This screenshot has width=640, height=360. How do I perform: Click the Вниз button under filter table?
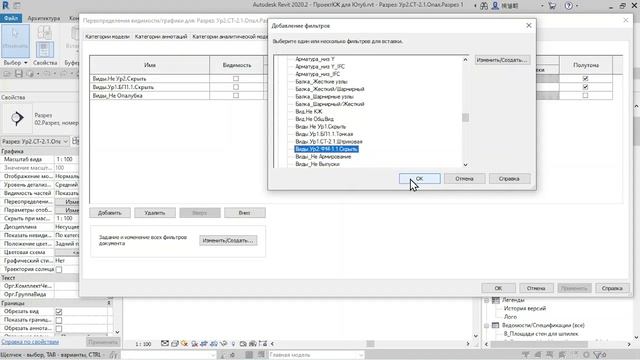pos(244,213)
